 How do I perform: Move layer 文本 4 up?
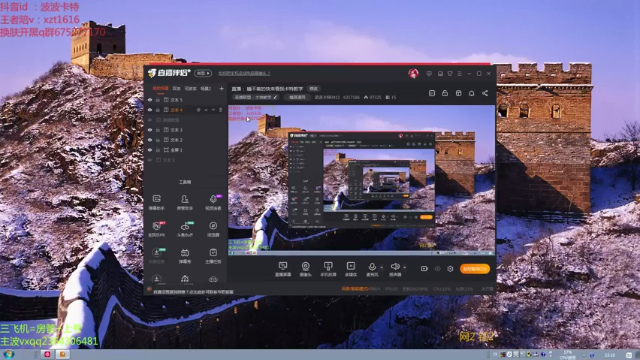tap(206, 110)
